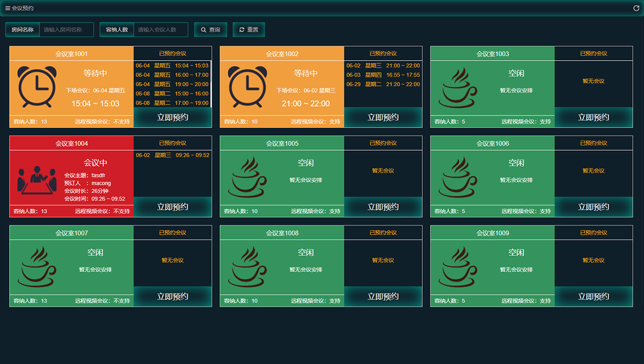The width and height of the screenshot is (644, 364).
Task: Click the 已预约会议 header of 会议室1003
Action: pos(594,54)
